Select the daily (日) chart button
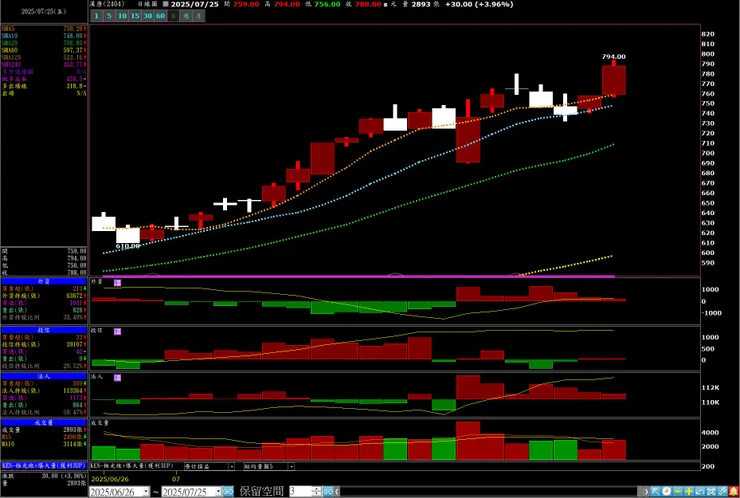The image size is (740, 498). click(173, 16)
